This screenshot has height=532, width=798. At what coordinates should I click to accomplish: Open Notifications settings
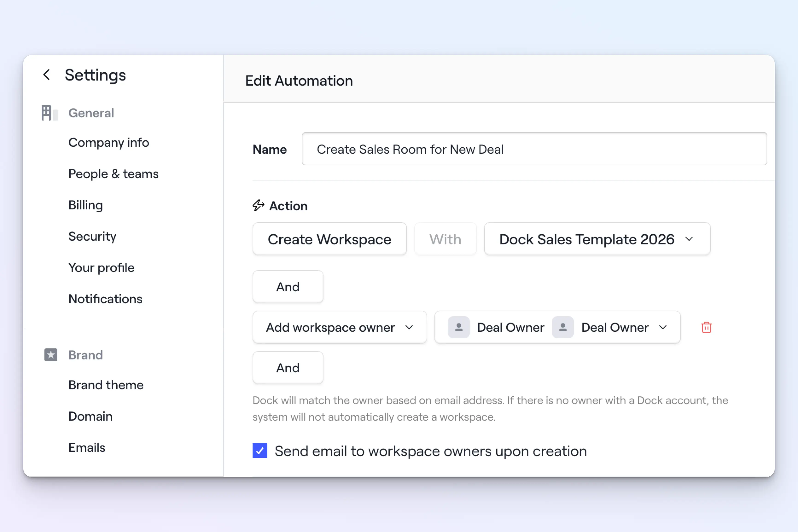point(105,299)
